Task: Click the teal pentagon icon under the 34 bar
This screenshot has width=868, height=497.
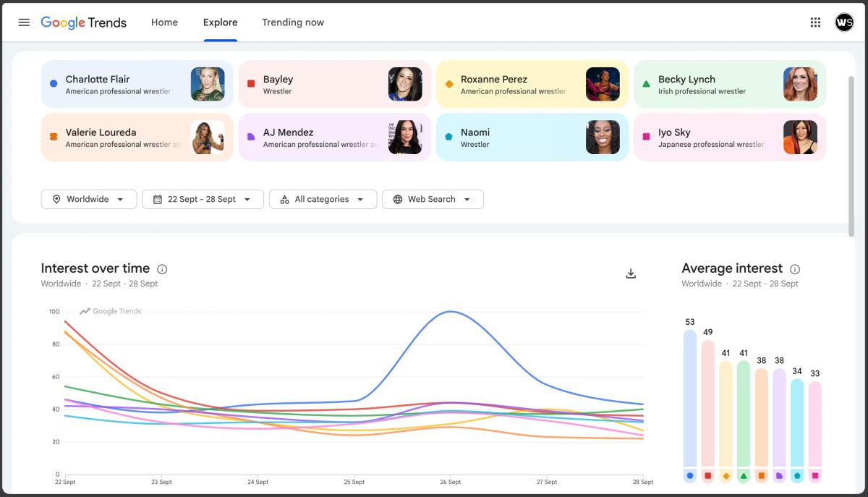Action: coord(797,476)
